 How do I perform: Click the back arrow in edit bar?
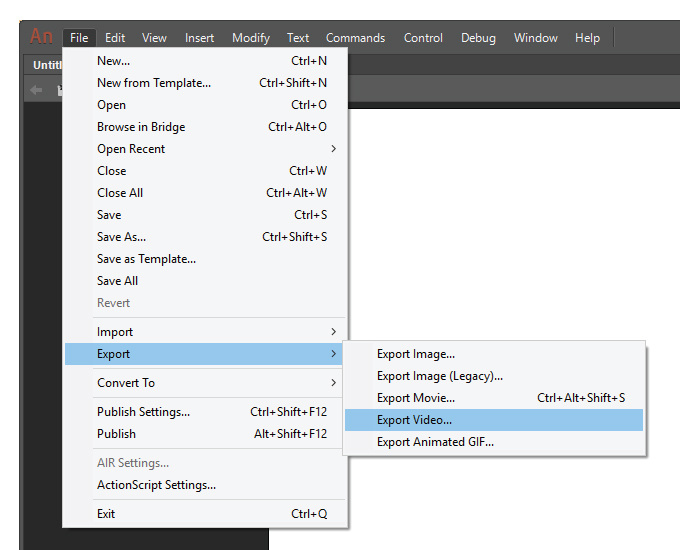coord(36,90)
